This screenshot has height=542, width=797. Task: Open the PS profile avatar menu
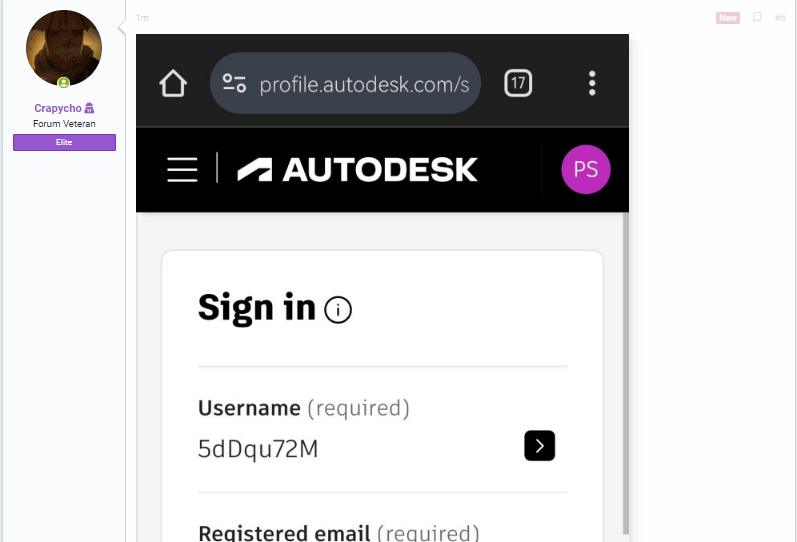coord(586,169)
